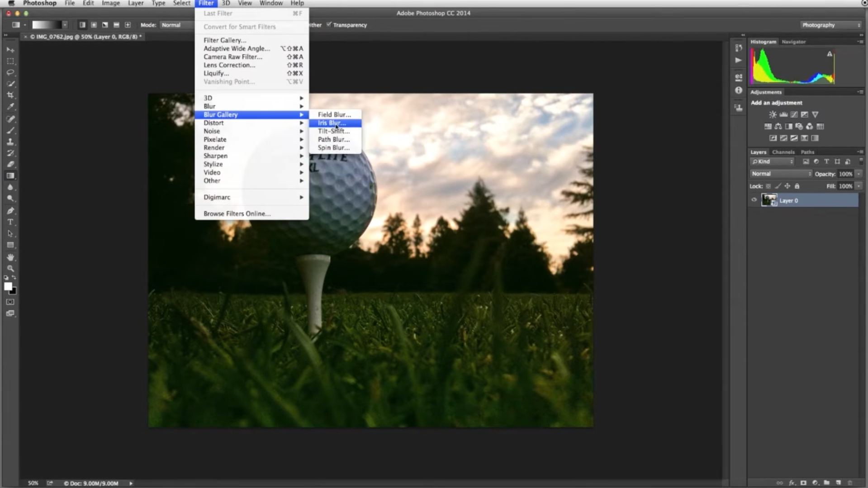Select the Lasso tool
Image resolution: width=868 pixels, height=488 pixels.
coord(10,72)
